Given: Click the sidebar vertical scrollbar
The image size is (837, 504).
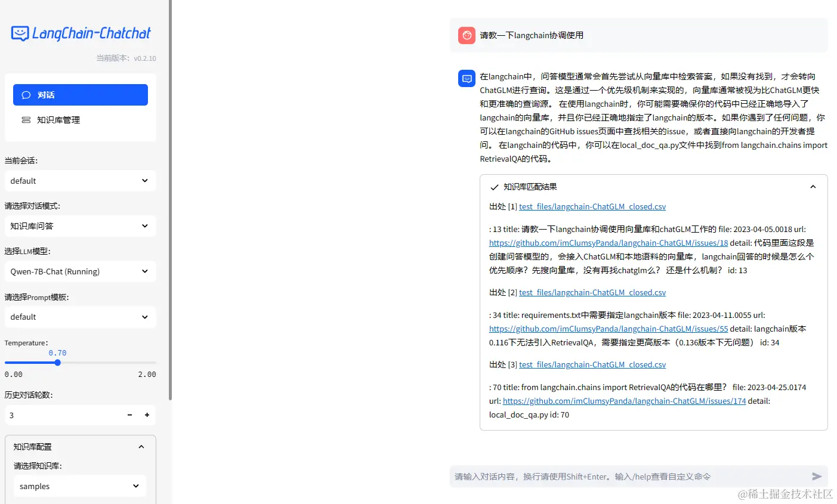Looking at the screenshot, I should [171, 200].
